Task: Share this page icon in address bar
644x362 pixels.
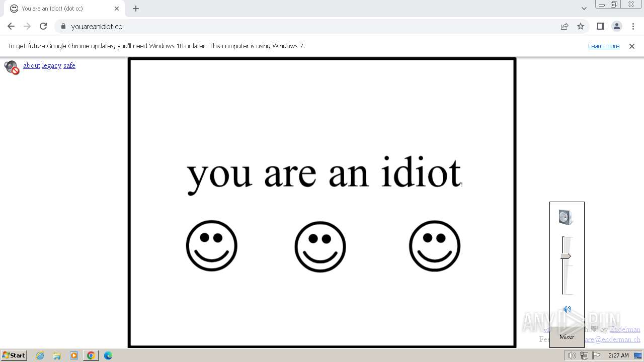Action: tap(565, 27)
